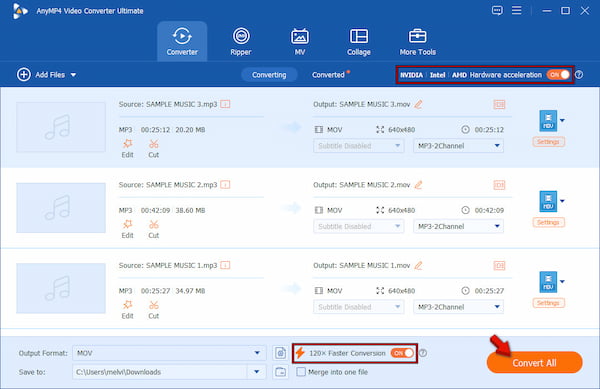Open MP3-2Channel audio dropdown for SAMPLE MUSIC 1
This screenshot has width=600, height=389.
click(458, 307)
